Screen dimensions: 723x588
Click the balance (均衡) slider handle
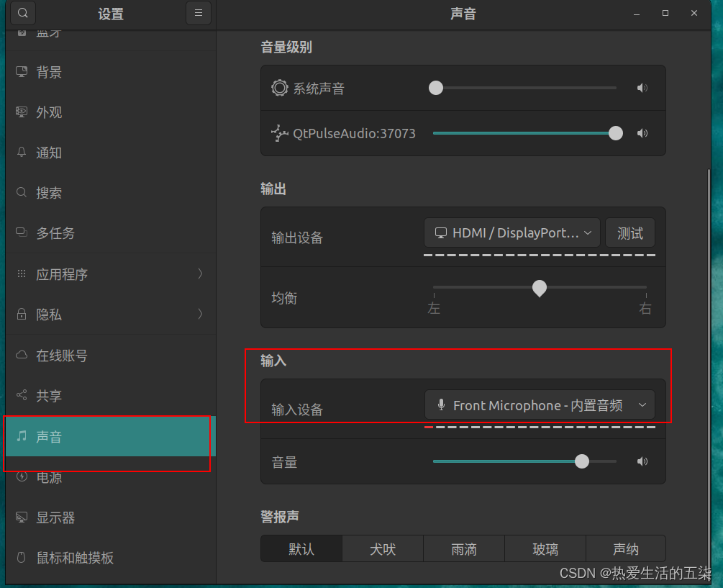(x=540, y=288)
